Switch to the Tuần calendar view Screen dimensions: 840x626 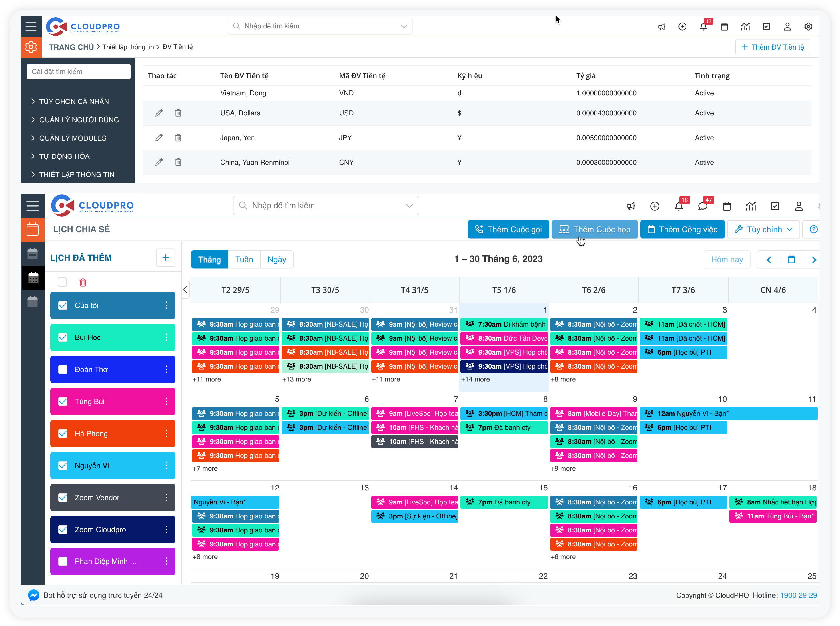tap(244, 260)
